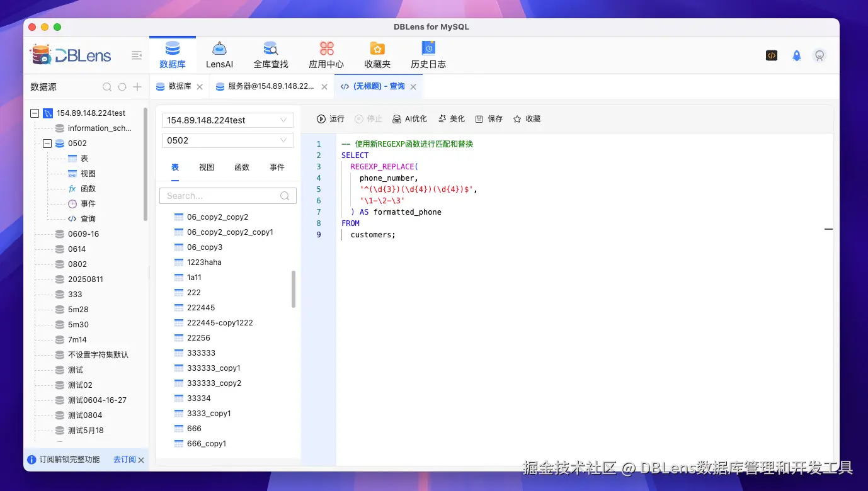Click the data source tree scrollbar
Image resolution: width=868 pixels, height=491 pixels.
[x=146, y=164]
